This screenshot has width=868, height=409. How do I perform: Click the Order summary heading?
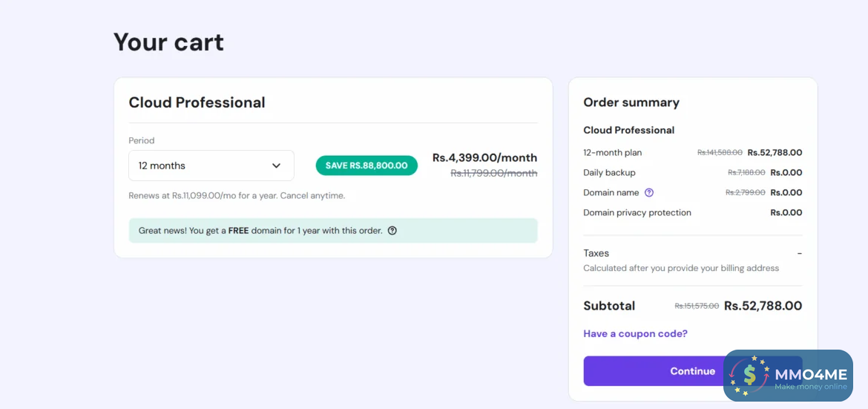[631, 102]
